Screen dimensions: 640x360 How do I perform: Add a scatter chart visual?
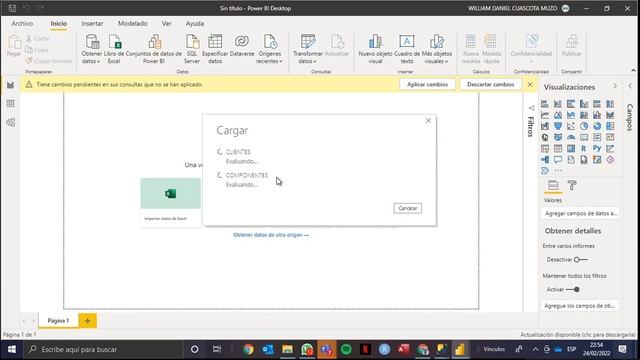click(x=571, y=126)
